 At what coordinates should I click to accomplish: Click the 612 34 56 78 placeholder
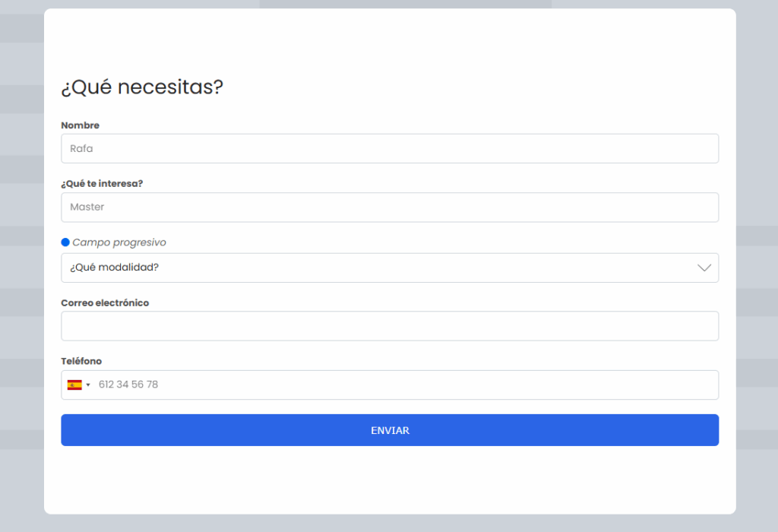coord(128,385)
